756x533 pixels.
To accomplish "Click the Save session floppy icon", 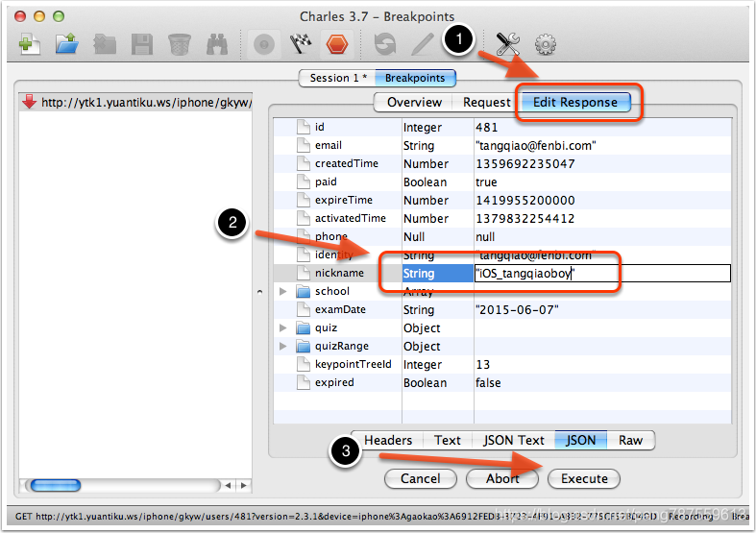I will pos(142,44).
